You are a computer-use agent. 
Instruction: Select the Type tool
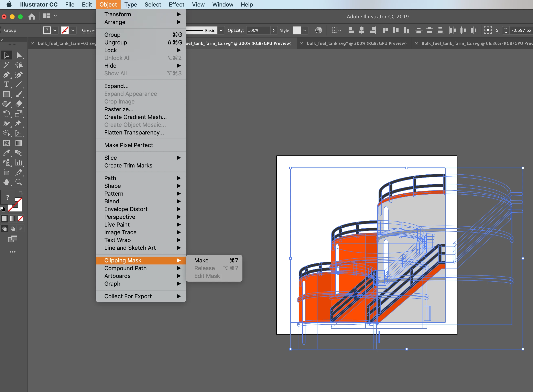(x=6, y=85)
